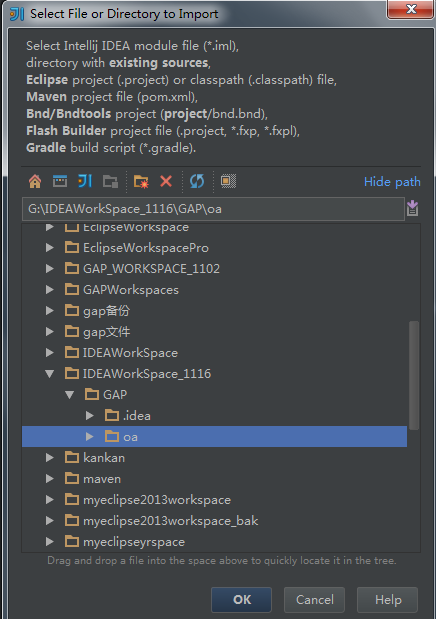Image resolution: width=436 pixels, height=619 pixels.
Task: Expand the myeclipse2013workspace_bak folder
Action: coord(50,520)
